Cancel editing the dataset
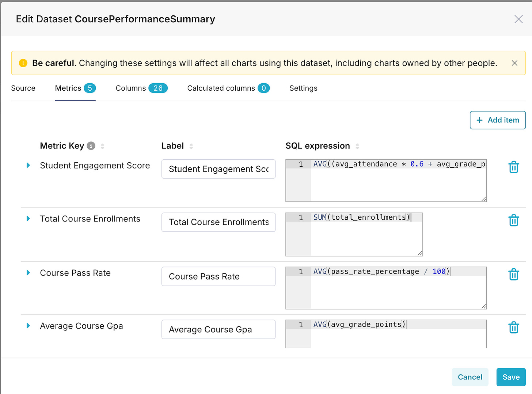This screenshot has width=532, height=394. pos(470,377)
